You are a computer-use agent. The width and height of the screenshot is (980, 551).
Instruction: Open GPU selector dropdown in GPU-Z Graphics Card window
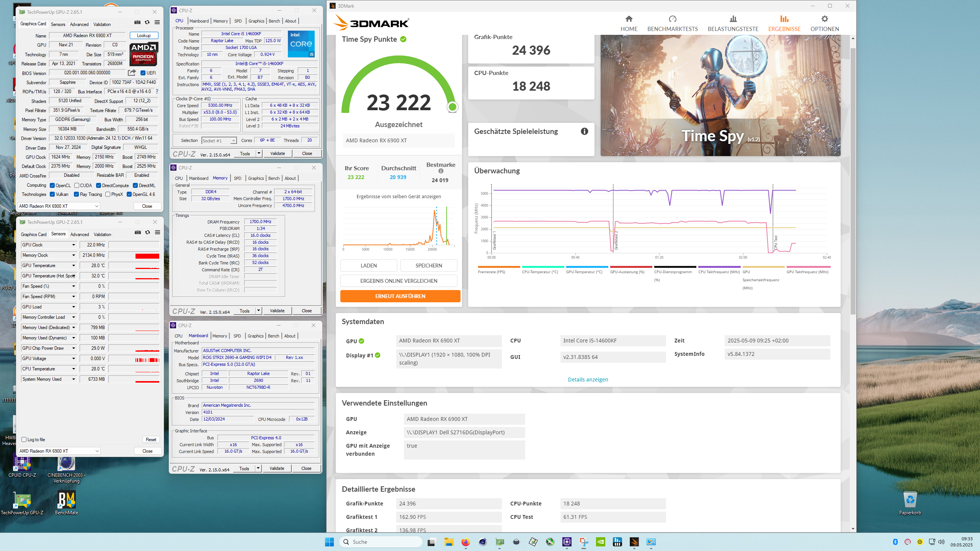click(59, 206)
